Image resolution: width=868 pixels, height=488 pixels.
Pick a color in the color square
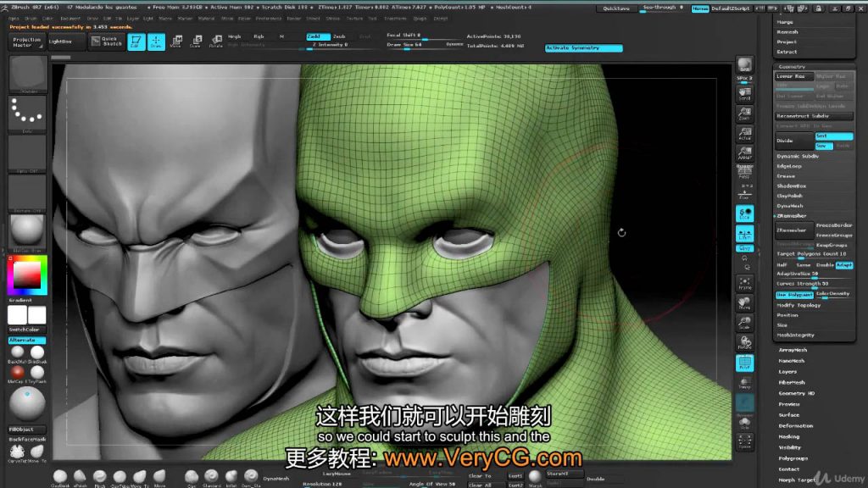pyautogui.click(x=27, y=275)
